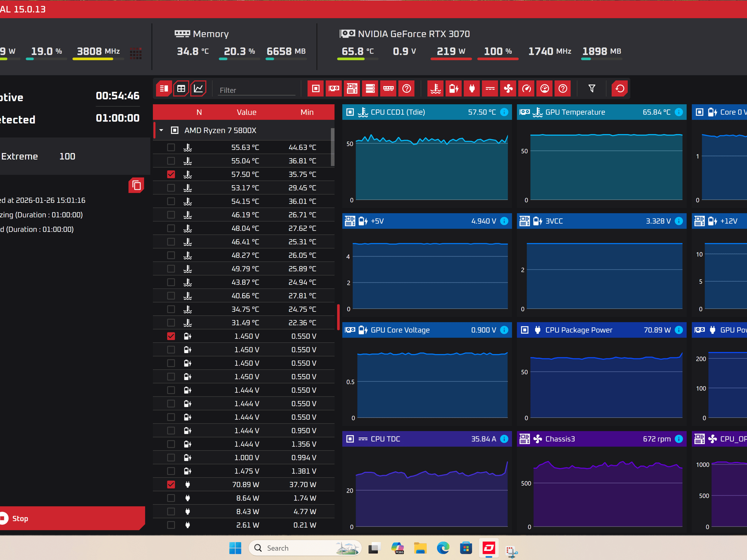
Task: Sort sensors by the Value column header
Action: click(247, 112)
